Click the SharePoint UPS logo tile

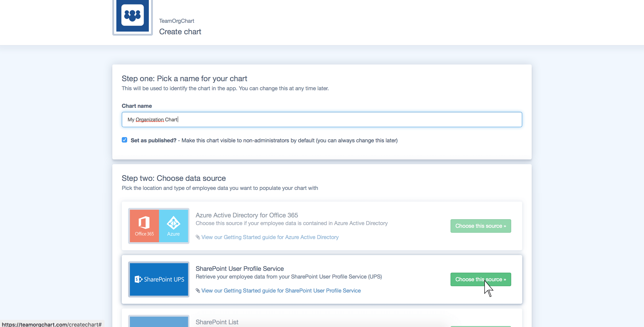click(x=159, y=279)
